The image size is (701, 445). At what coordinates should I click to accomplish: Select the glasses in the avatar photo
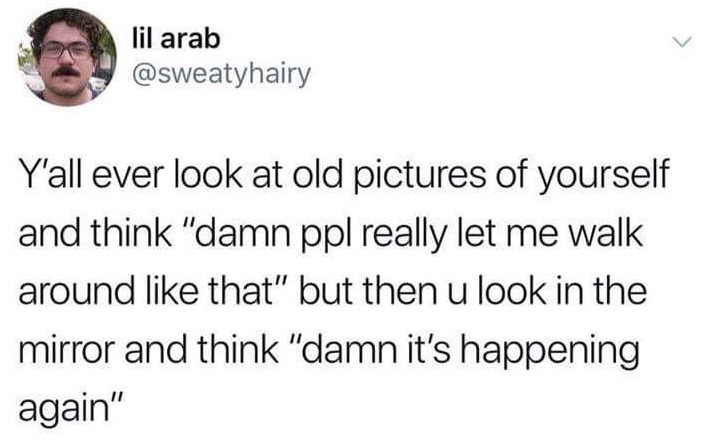pos(66,50)
